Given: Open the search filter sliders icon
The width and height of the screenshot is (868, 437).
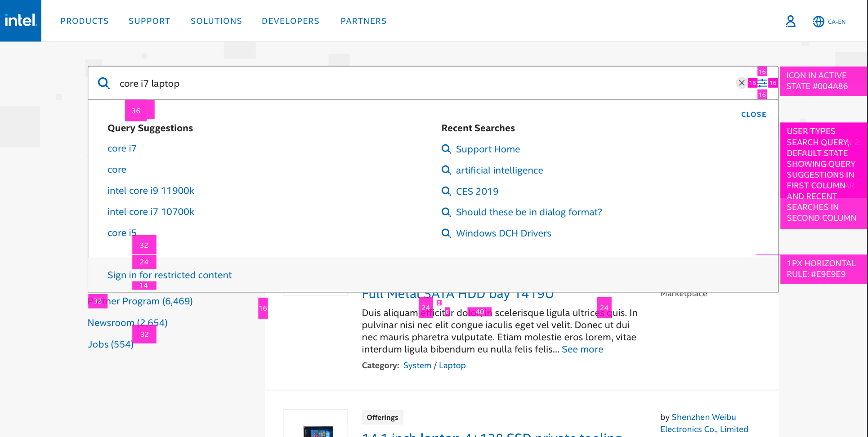Looking at the screenshot, I should click(x=762, y=83).
